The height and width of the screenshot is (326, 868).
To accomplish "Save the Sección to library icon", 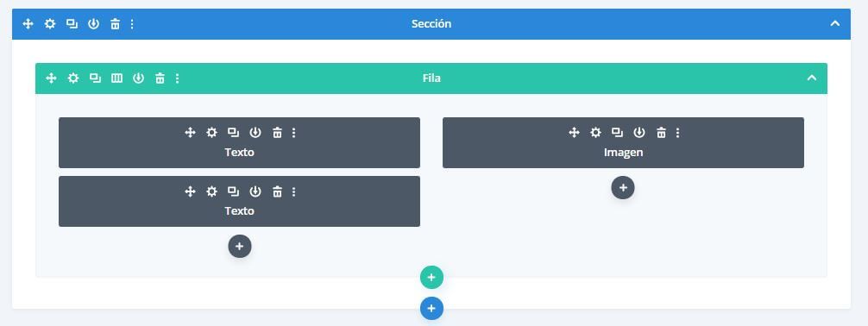I will [93, 24].
